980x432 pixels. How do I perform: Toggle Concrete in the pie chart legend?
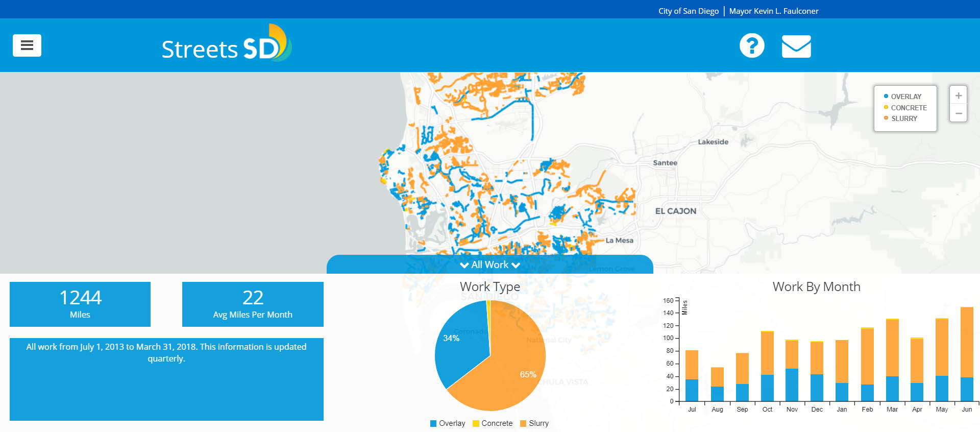click(493, 423)
